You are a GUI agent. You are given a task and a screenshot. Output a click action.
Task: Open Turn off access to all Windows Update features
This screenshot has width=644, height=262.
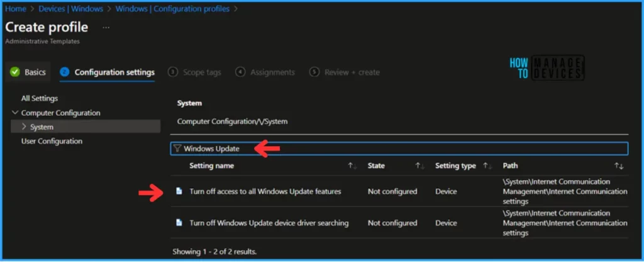pyautogui.click(x=265, y=191)
